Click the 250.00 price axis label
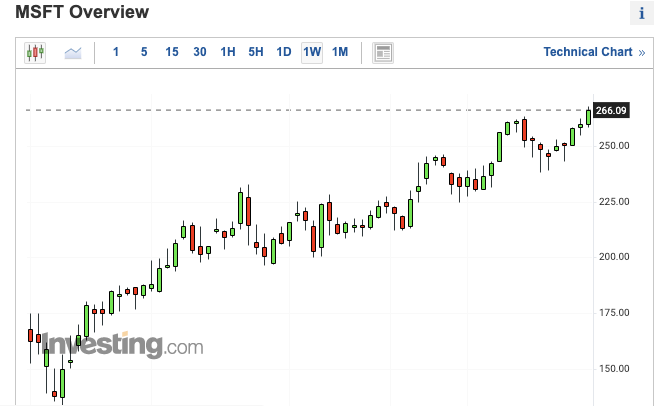Image resolution: width=661 pixels, height=406 pixels. point(614,146)
